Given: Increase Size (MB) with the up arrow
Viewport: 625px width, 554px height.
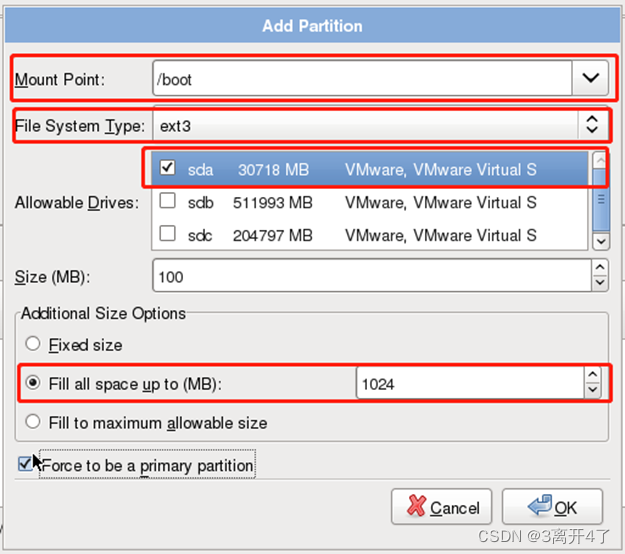Looking at the screenshot, I should (x=600, y=267).
